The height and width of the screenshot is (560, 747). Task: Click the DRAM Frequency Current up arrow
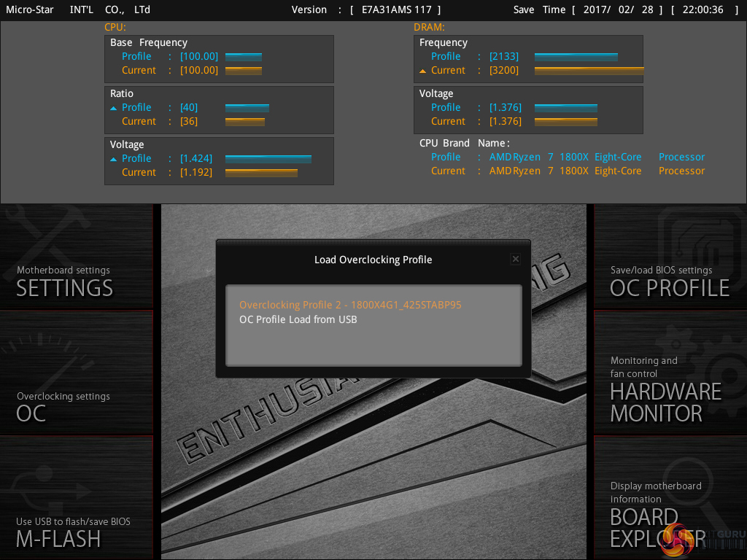click(x=422, y=71)
